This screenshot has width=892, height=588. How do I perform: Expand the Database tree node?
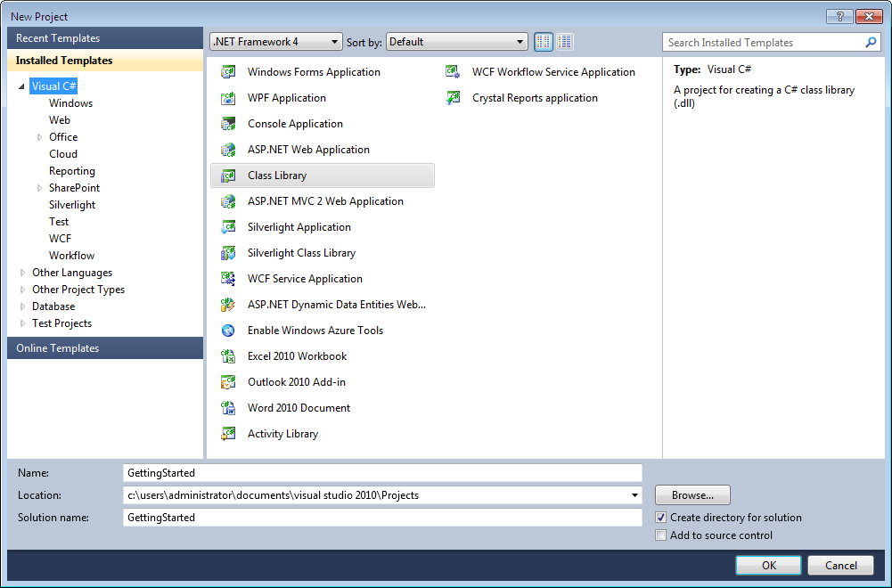[23, 306]
